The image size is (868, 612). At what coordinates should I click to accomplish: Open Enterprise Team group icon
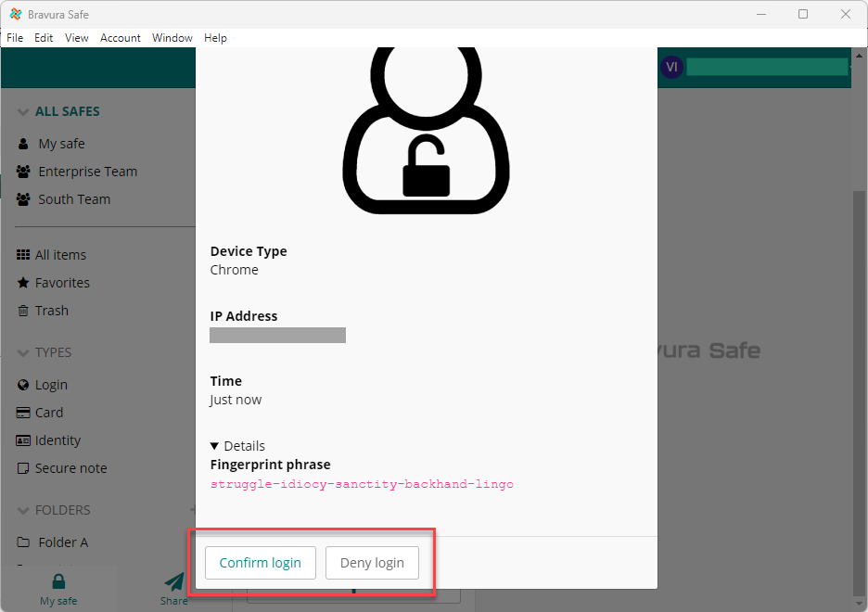(24, 172)
